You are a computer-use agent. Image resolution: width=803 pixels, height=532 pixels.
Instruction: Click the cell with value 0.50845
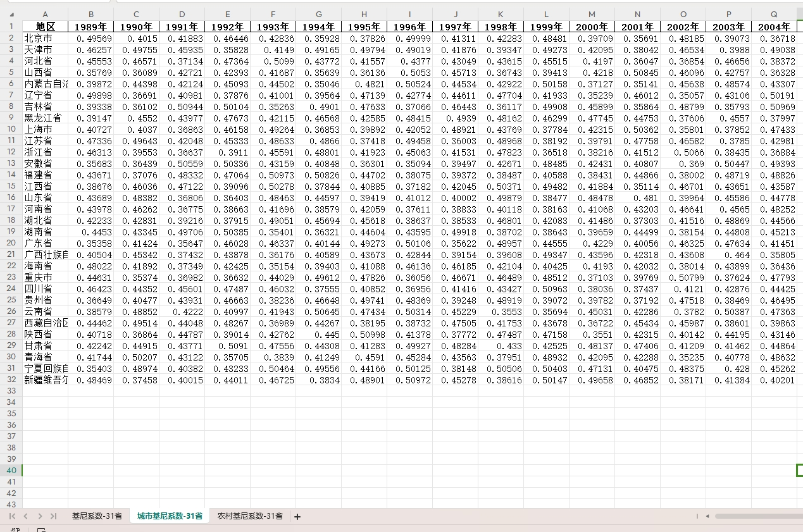638,72
